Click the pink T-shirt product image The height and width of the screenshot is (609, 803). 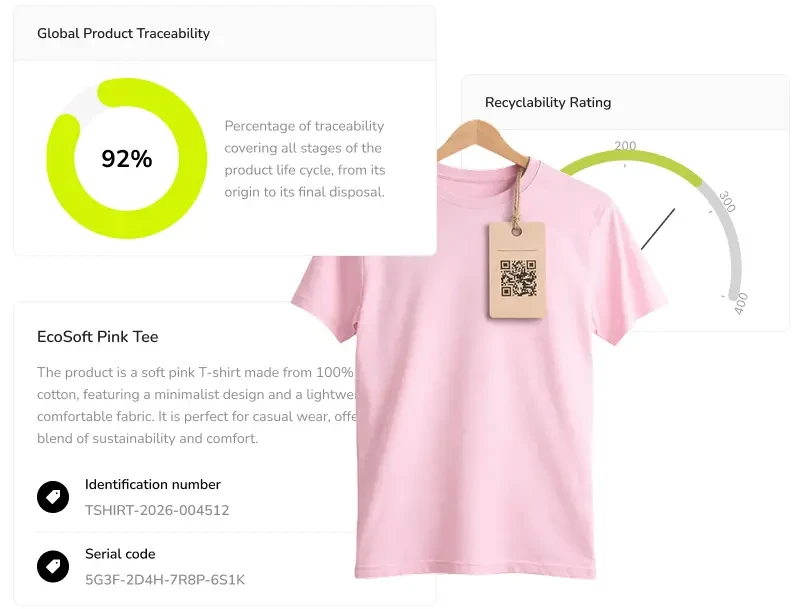point(470,420)
